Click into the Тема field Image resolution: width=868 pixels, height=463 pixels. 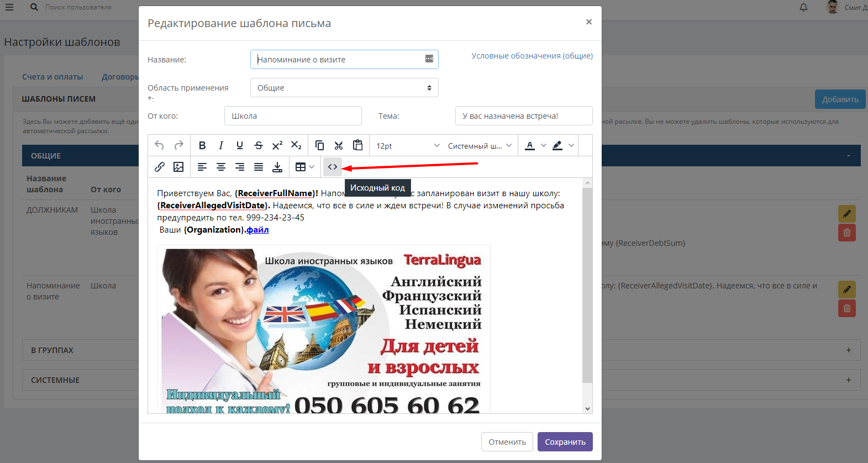coord(524,116)
